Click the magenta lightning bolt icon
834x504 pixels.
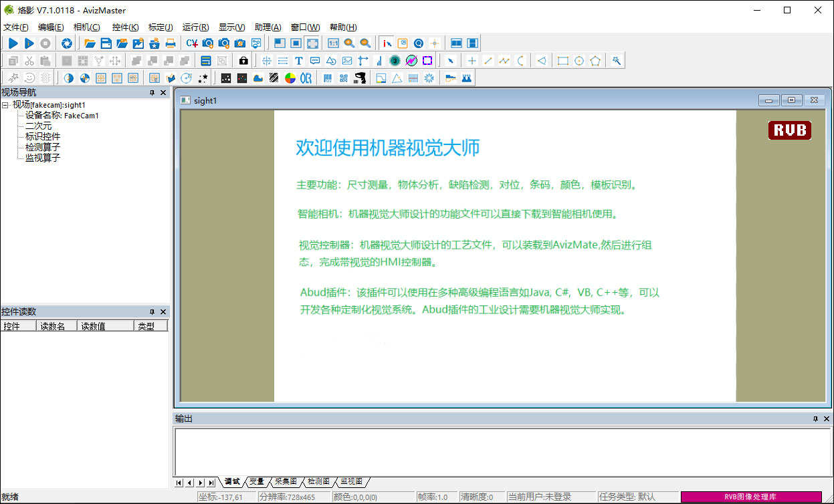411,61
